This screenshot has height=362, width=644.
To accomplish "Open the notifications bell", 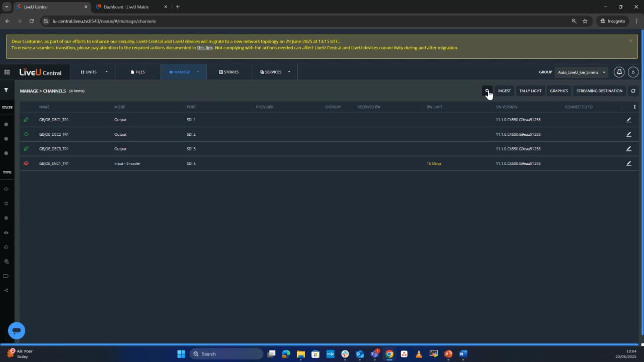I will (x=619, y=72).
